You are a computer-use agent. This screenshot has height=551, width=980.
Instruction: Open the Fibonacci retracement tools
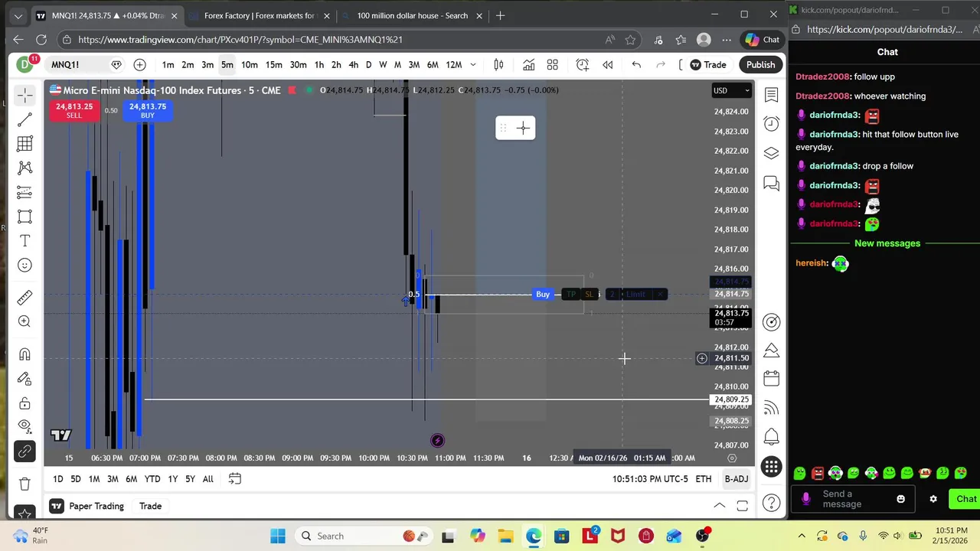(x=24, y=144)
